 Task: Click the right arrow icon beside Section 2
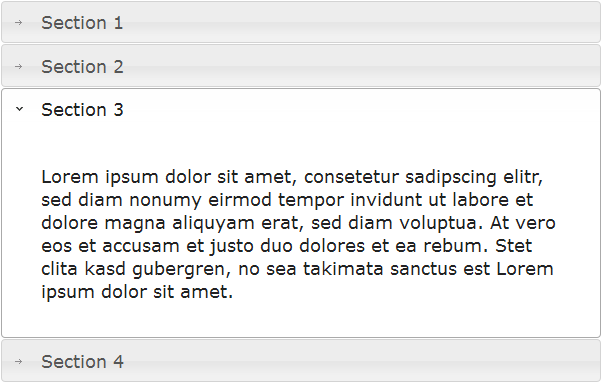click(18, 66)
